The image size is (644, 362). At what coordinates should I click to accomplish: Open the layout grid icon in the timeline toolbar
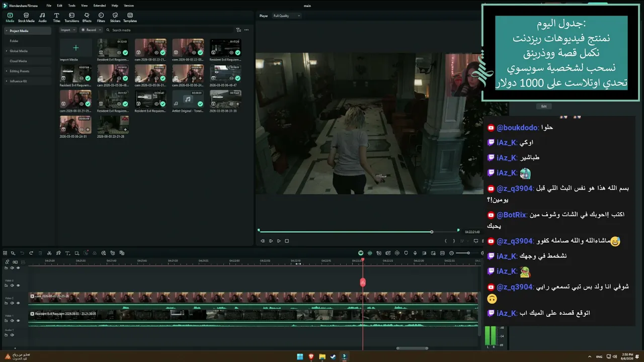click(5, 253)
